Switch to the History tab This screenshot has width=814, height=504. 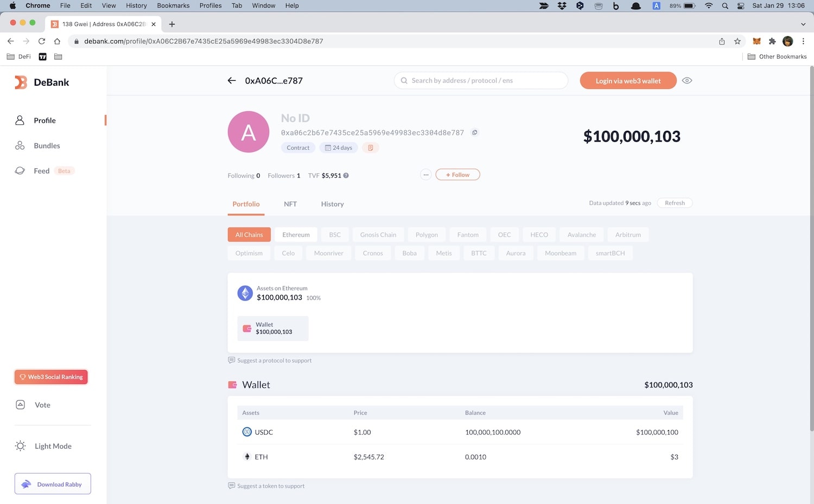tap(332, 204)
